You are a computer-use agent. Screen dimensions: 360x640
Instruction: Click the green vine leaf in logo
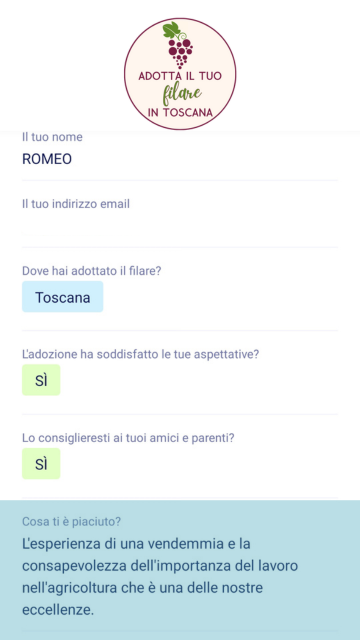pos(171,29)
